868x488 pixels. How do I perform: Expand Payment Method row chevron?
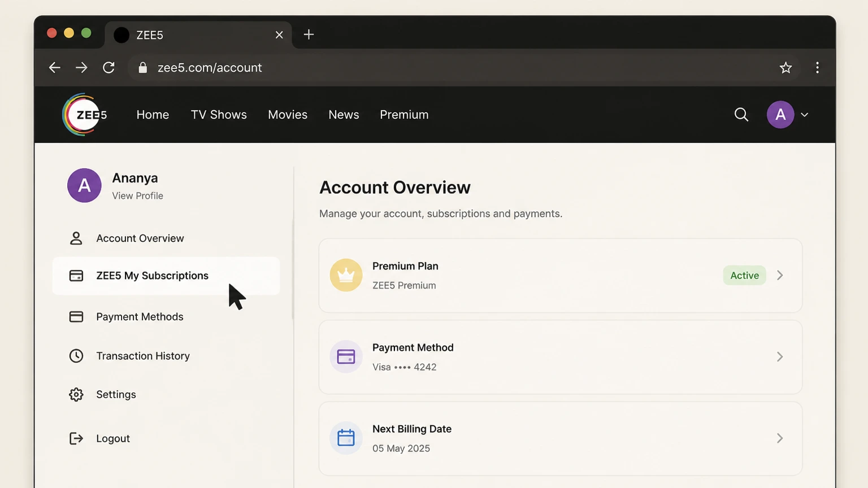780,356
